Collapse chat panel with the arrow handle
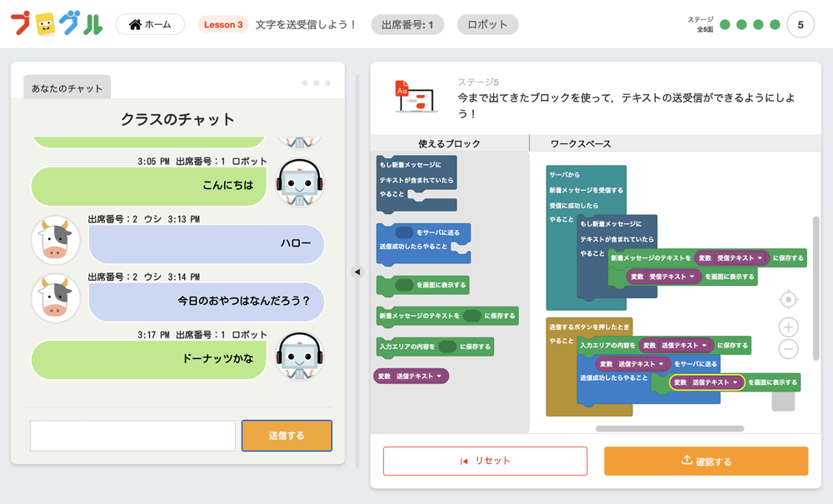 [x=357, y=272]
